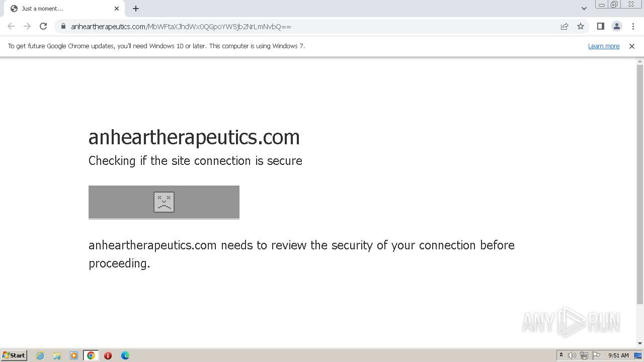This screenshot has height=362, width=644.
Task: Open the Chrome side panel
Action: 600,26
